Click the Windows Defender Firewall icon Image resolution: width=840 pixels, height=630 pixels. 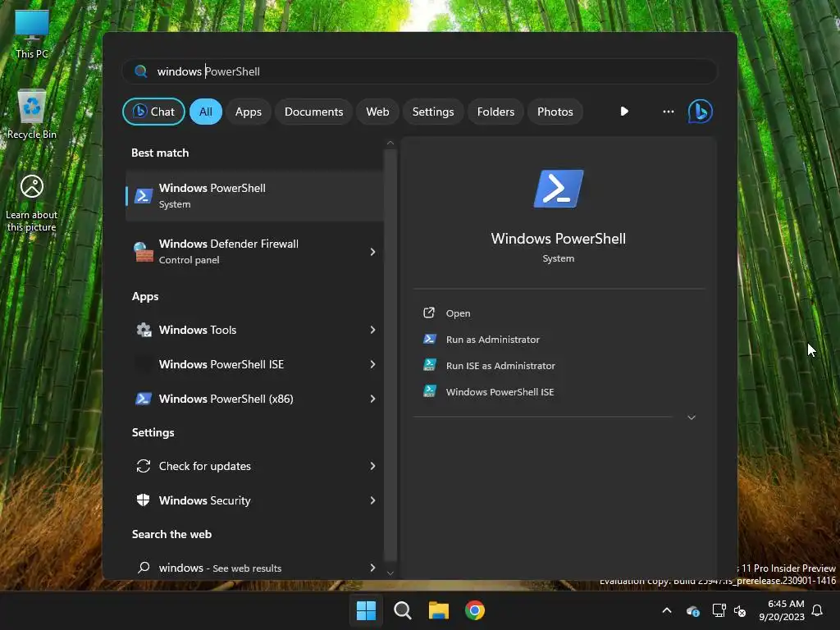coord(143,252)
